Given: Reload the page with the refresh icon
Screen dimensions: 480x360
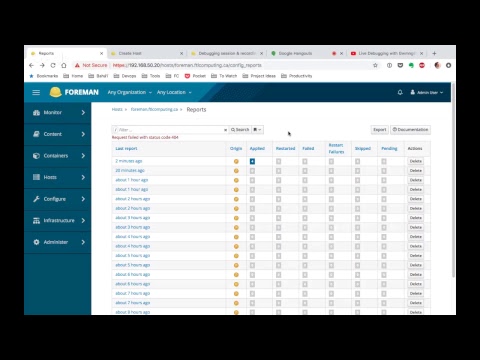Looking at the screenshot, I should 53,65.
